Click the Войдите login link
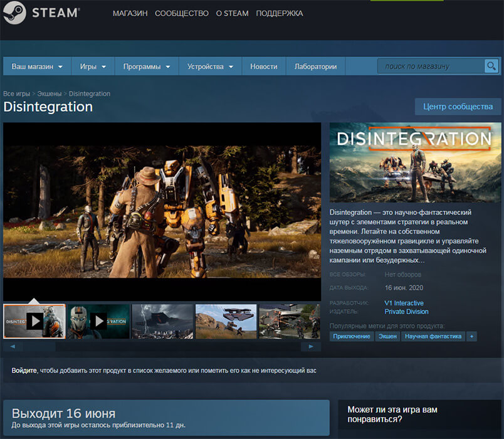504x439 pixels. pos(24,371)
